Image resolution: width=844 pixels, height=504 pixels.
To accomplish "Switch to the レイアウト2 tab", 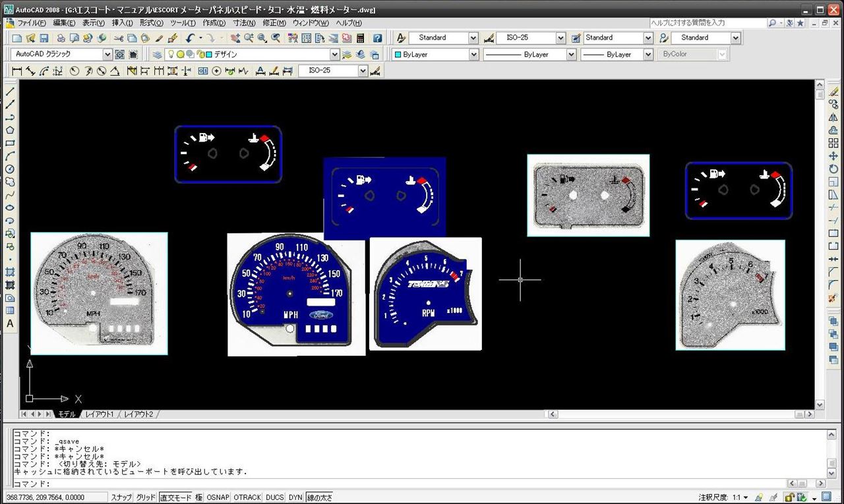I will tap(138, 414).
